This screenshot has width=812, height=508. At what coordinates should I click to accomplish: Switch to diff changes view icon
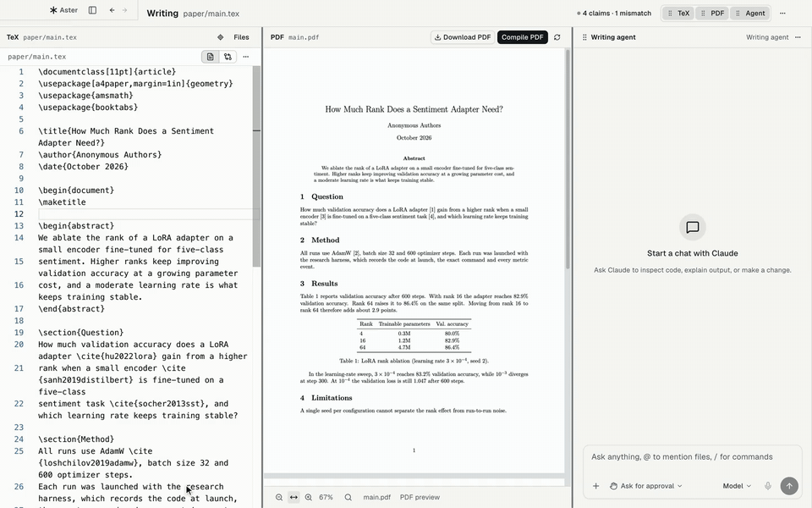pos(228,57)
